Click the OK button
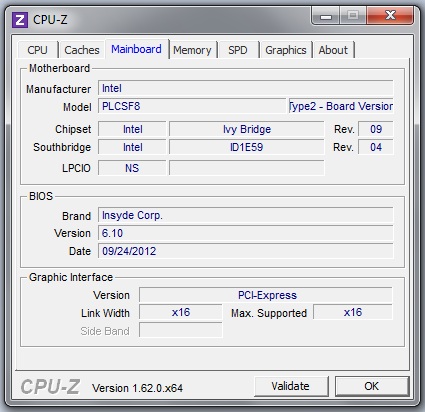425x412 pixels. (x=372, y=386)
